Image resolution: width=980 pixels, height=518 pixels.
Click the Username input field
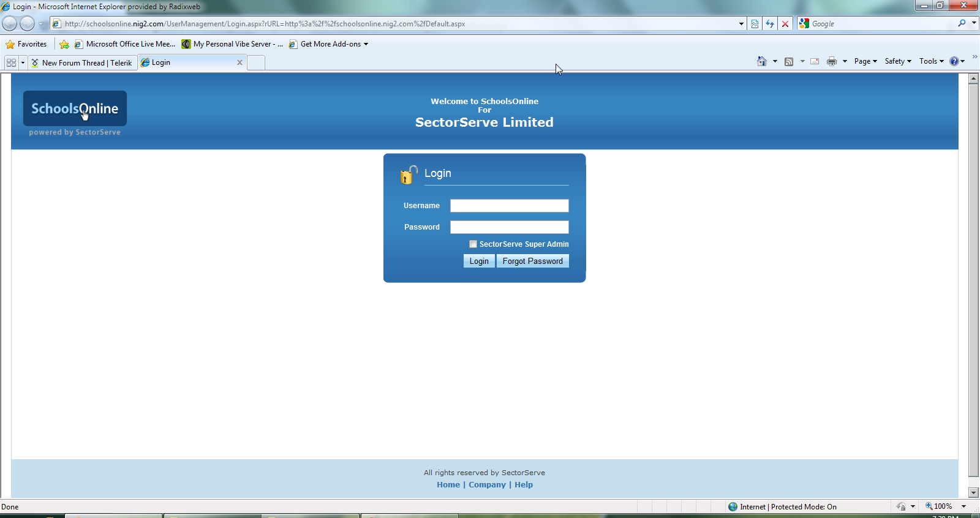coord(510,206)
